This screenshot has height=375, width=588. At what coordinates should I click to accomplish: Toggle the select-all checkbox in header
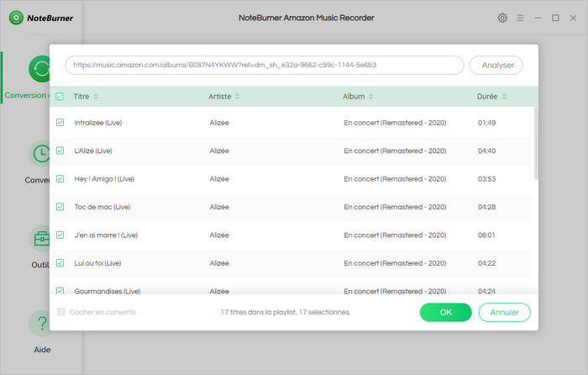click(x=60, y=97)
